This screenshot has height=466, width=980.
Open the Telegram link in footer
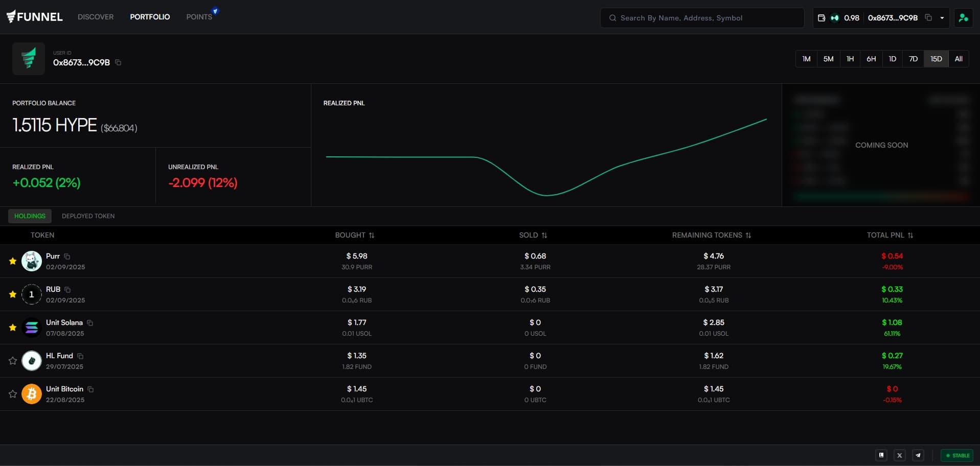(x=918, y=455)
